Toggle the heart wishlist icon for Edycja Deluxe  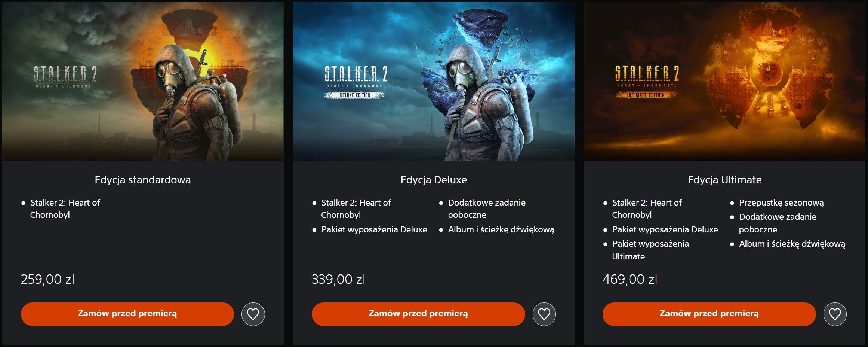click(544, 314)
